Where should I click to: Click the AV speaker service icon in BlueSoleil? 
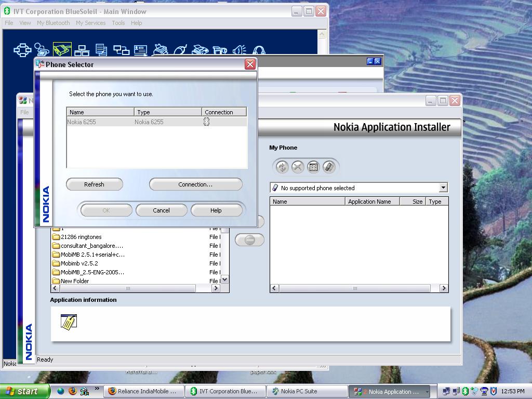(x=239, y=50)
